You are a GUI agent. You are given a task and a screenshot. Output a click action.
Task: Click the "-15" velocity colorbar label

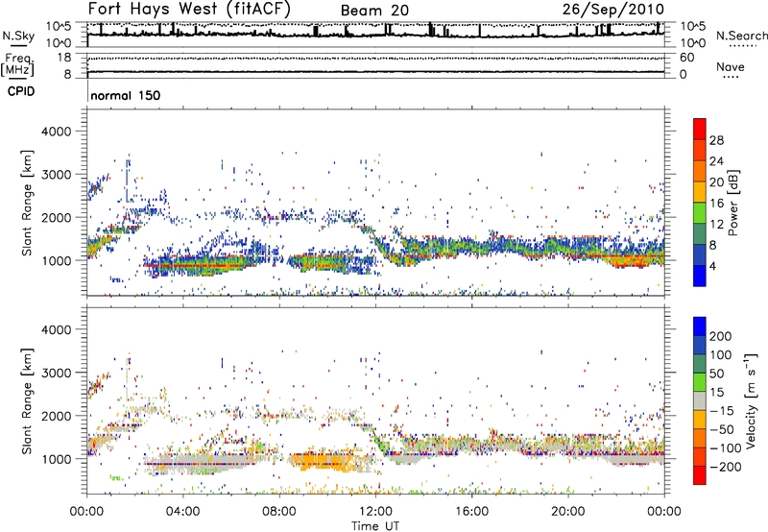[722, 411]
